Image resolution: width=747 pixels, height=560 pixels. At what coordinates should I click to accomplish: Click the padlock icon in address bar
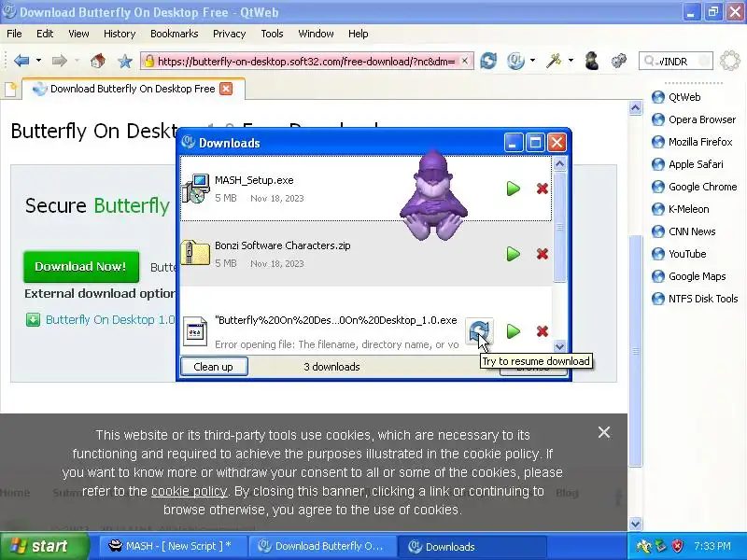(x=149, y=61)
